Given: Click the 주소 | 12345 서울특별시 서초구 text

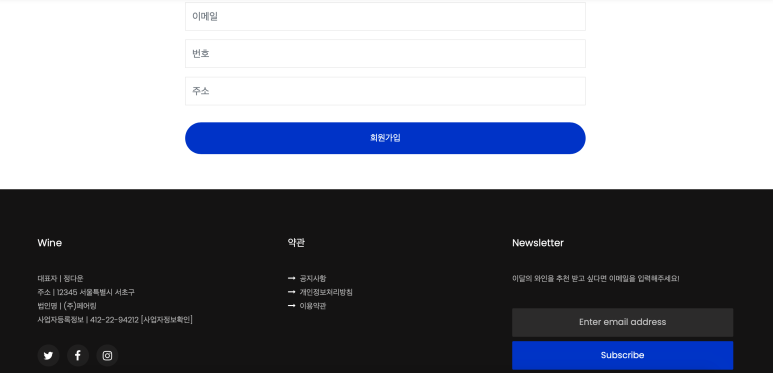Looking at the screenshot, I should click(x=86, y=292).
